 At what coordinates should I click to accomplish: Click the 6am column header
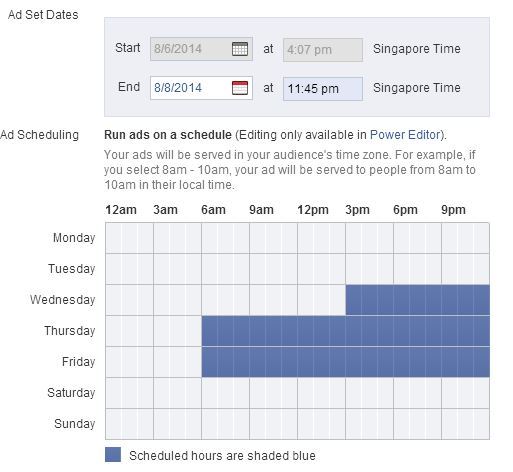point(213,210)
